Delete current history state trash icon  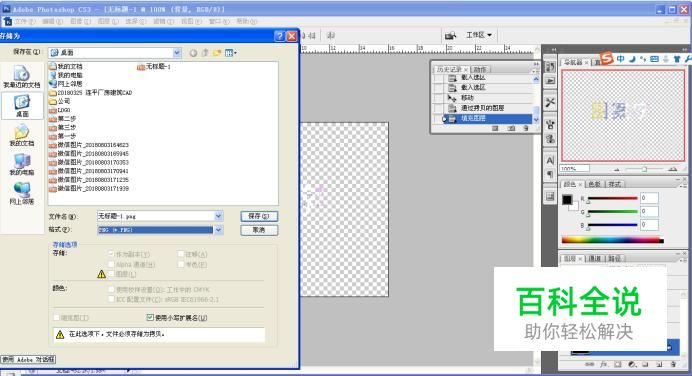[x=526, y=128]
